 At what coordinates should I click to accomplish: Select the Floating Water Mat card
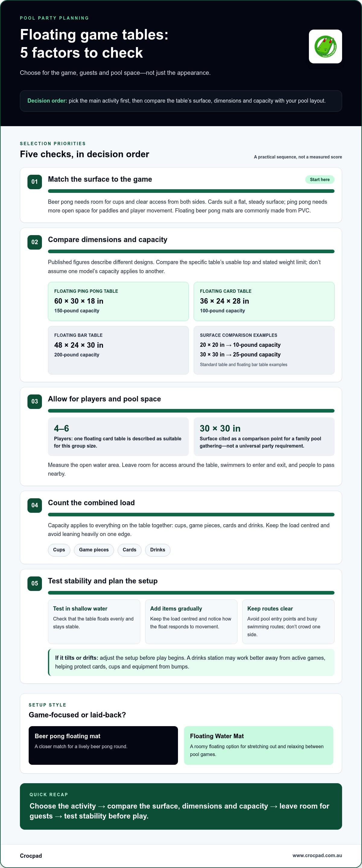point(259,745)
